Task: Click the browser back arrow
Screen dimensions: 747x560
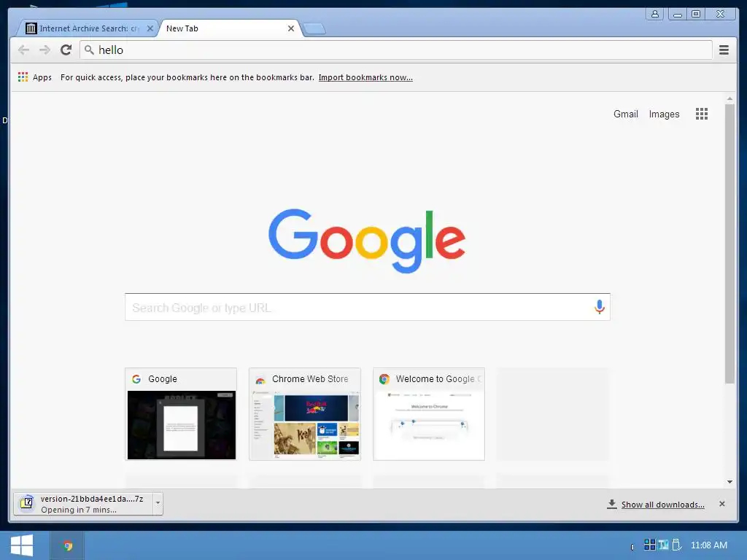Action: tap(23, 50)
